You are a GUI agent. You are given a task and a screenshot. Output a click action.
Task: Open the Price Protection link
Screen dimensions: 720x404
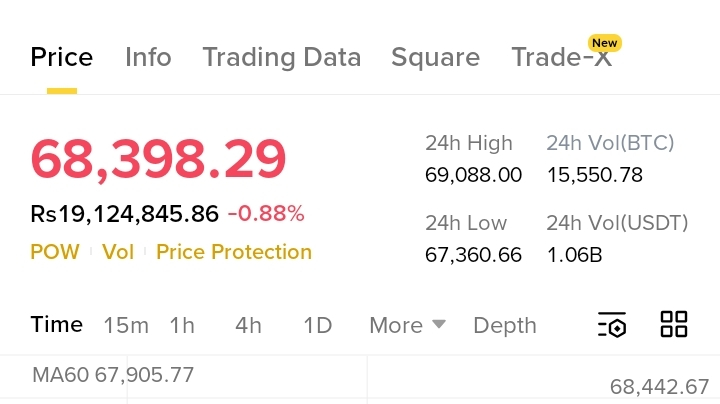coord(234,252)
